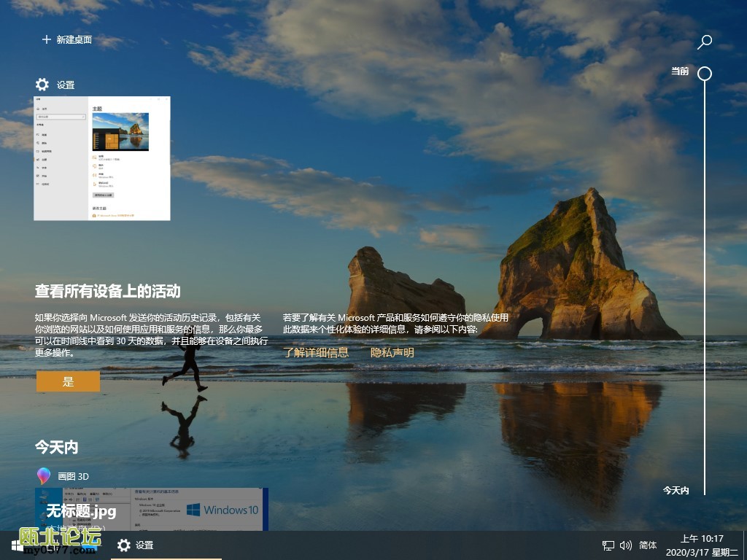This screenshot has width=747, height=560.
Task: Open the 隐私声明 link
Action: (x=392, y=353)
